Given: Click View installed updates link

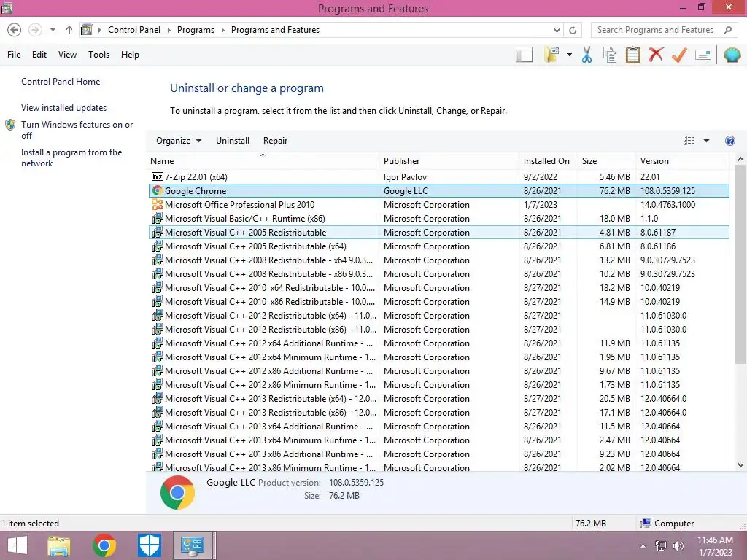Looking at the screenshot, I should point(64,108).
